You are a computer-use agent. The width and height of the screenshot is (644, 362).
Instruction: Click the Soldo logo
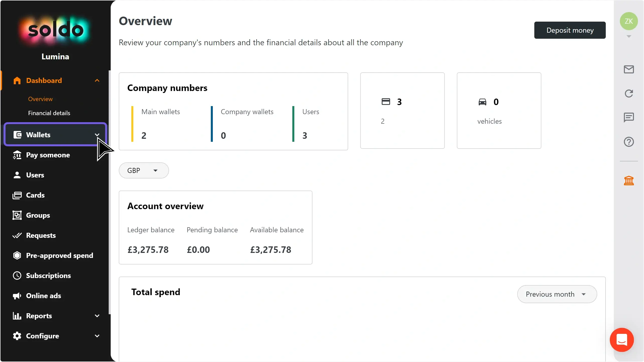coord(55,30)
